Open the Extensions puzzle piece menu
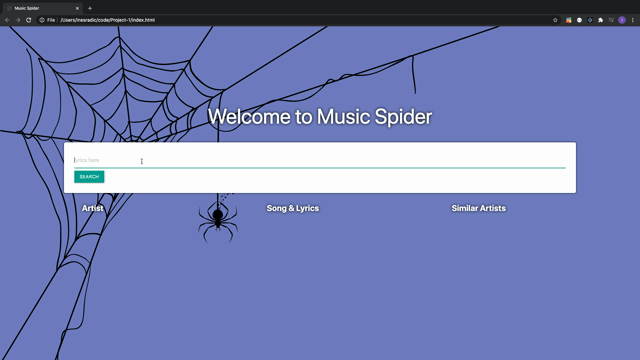 tap(600, 20)
